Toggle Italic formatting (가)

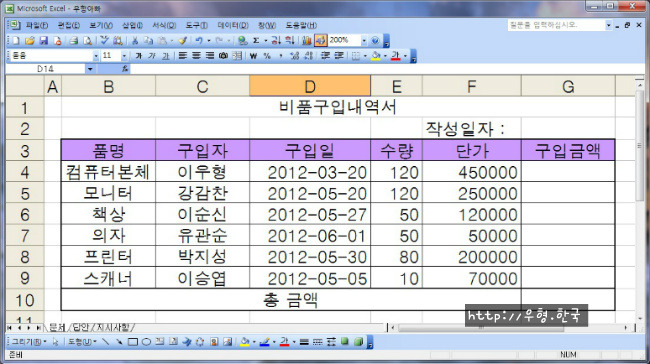(x=152, y=56)
